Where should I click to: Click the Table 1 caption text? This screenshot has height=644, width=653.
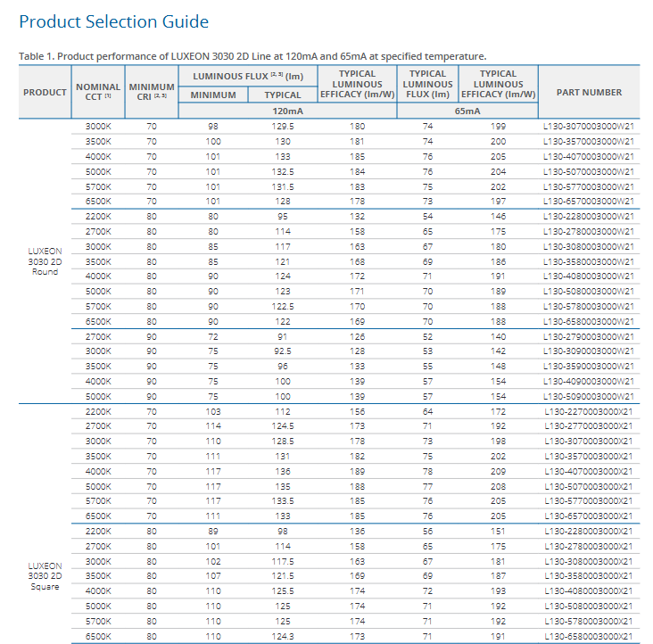click(x=252, y=56)
